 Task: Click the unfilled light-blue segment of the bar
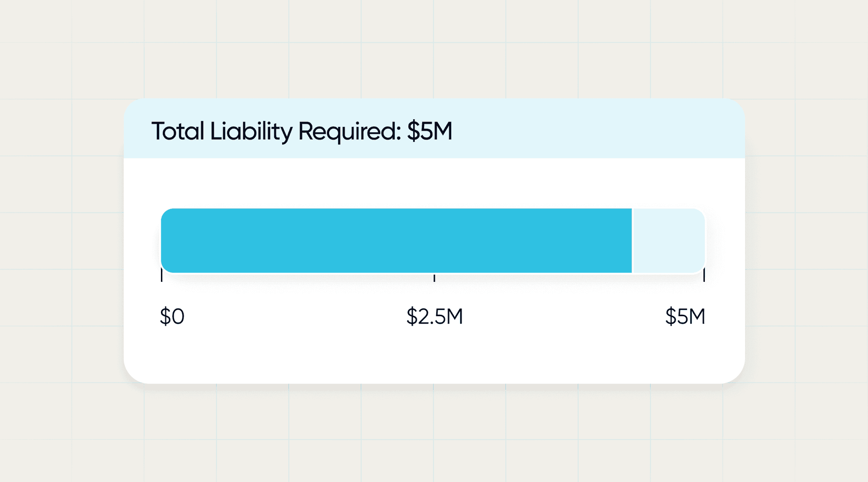(668, 241)
